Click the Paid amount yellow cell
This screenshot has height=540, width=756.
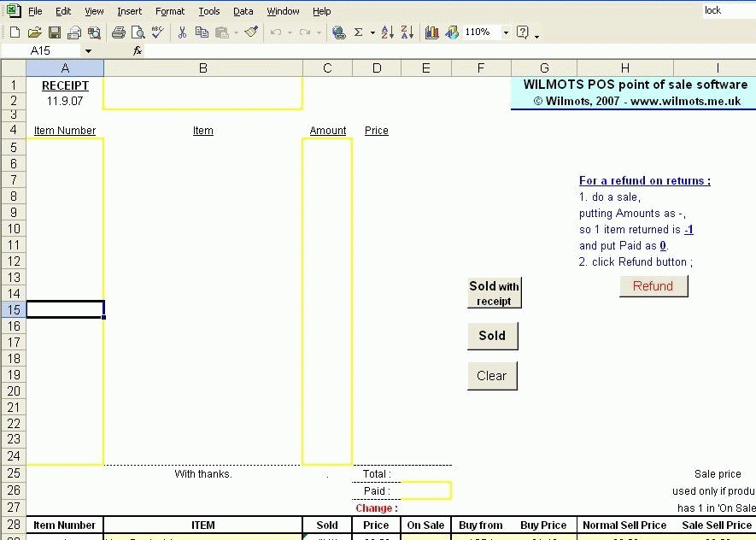(x=426, y=490)
